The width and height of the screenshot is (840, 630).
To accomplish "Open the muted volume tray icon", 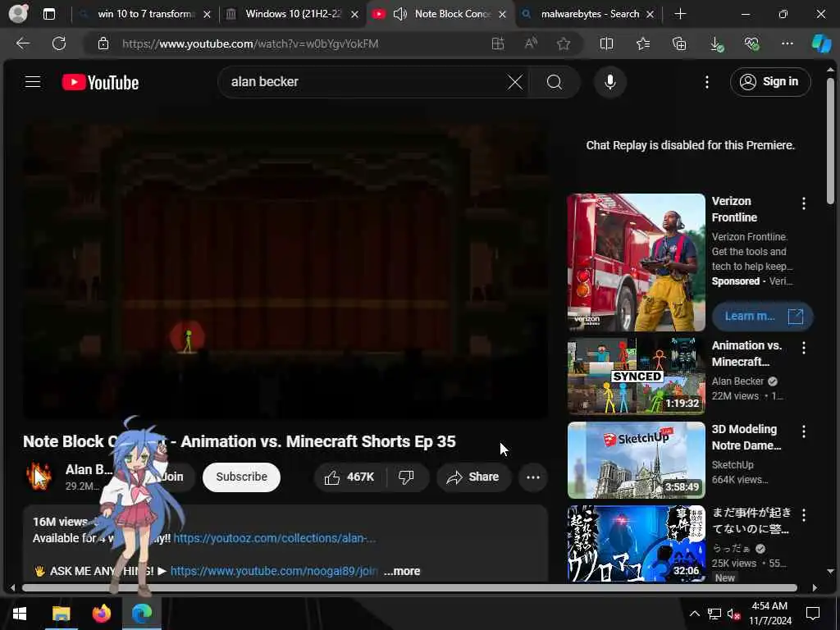I will 734,614.
